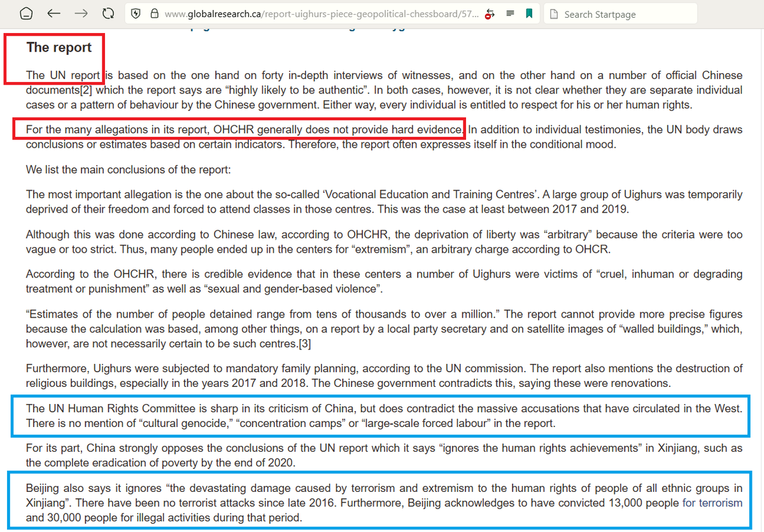Click paragraph starting "The UN Human Rights Committee"

(385, 416)
